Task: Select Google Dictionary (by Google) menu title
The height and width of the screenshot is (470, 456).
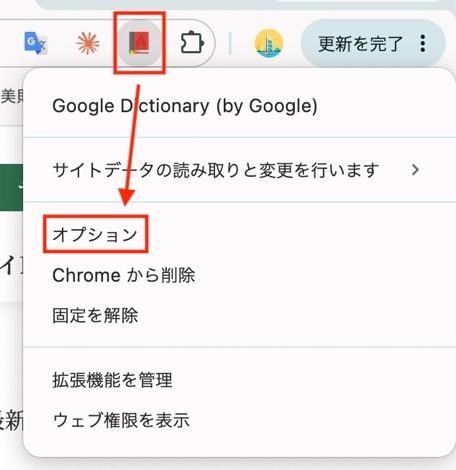Action: pos(185,106)
